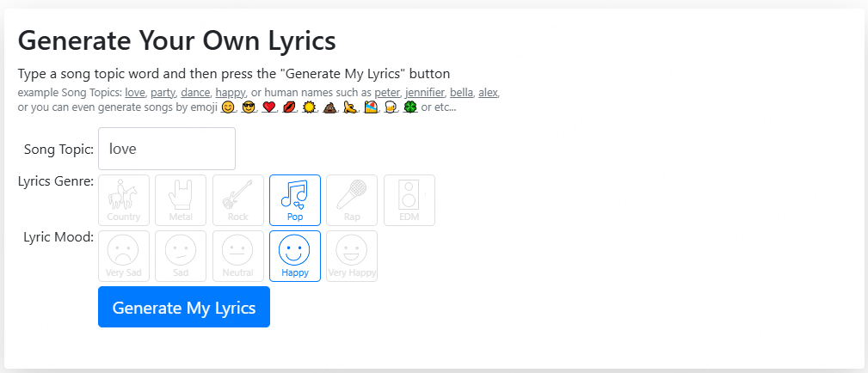This screenshot has height=373, width=868.
Task: Focus the Song Topic text field
Action: (167, 149)
